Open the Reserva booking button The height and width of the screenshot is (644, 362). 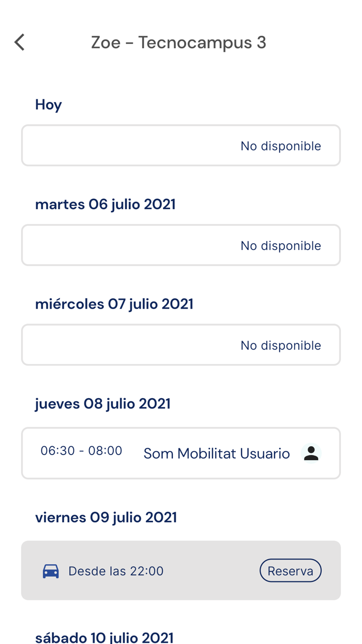(x=290, y=570)
